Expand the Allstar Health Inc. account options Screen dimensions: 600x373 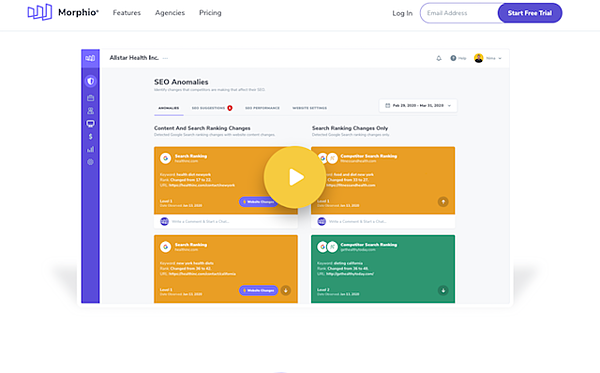(x=165, y=58)
